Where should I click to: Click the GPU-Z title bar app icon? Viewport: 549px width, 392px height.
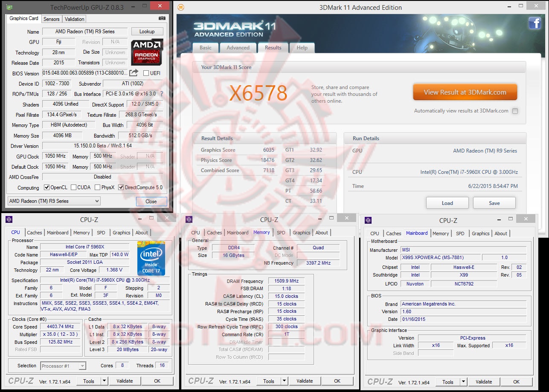point(9,7)
